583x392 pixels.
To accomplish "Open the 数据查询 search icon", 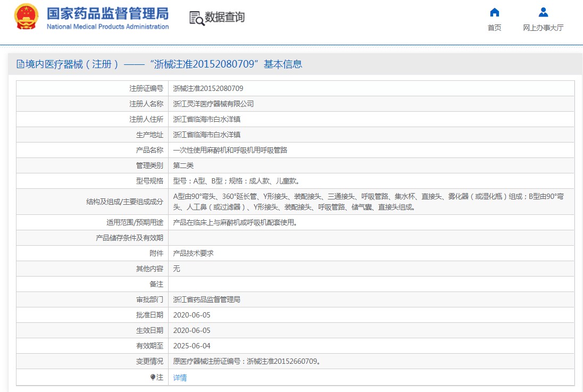I will point(197,18).
